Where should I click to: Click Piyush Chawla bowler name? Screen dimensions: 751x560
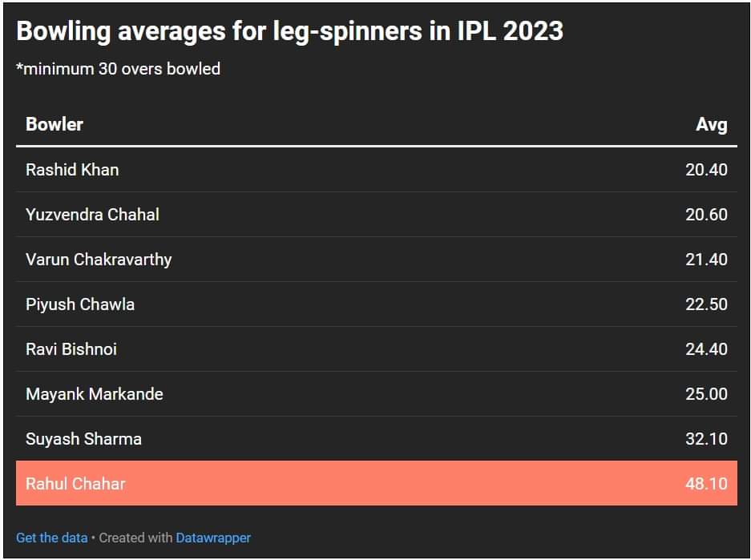tap(80, 304)
